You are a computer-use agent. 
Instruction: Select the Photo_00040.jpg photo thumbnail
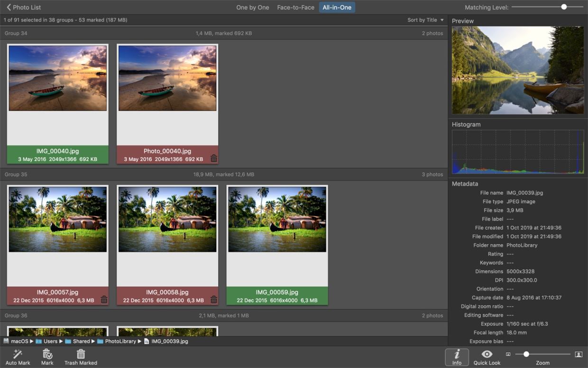point(167,78)
